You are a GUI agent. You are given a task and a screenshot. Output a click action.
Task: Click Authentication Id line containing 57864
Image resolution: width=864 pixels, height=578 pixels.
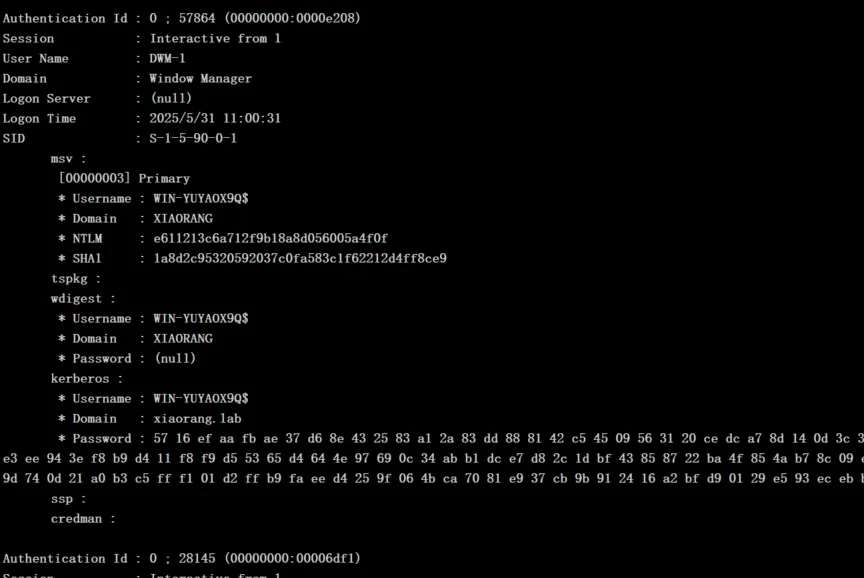click(181, 18)
